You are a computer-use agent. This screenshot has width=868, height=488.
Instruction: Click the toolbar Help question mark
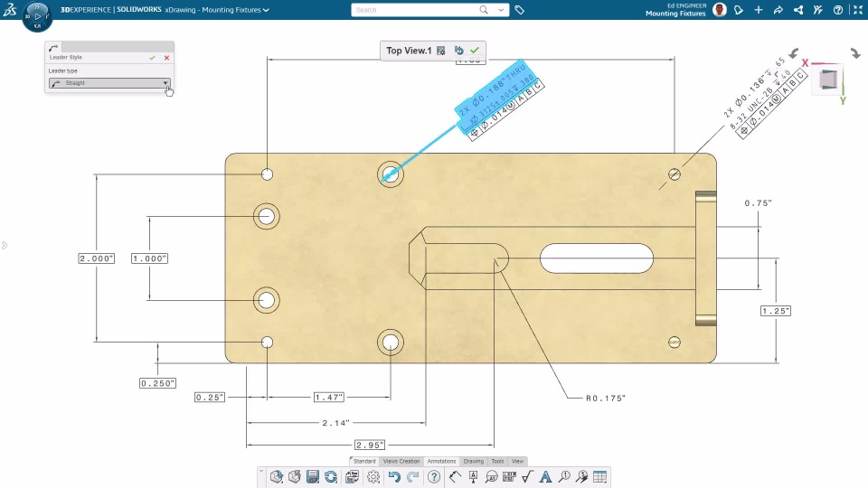[434, 477]
